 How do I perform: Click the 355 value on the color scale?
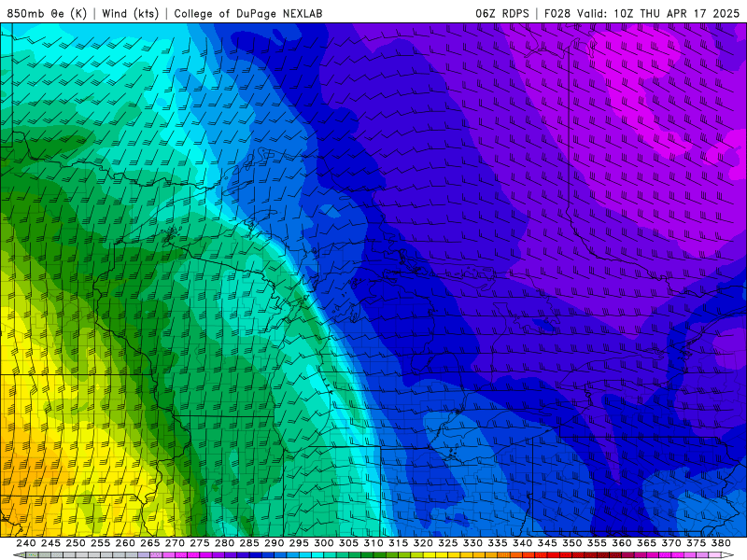[x=597, y=543]
